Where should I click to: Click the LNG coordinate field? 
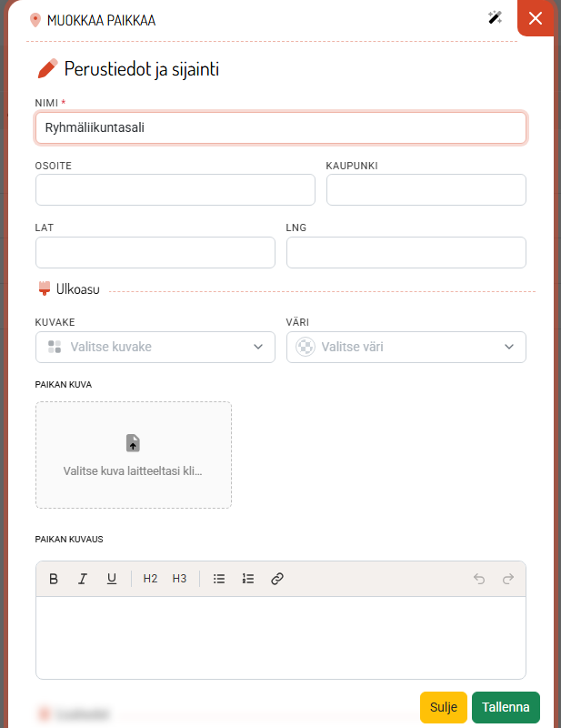point(406,253)
